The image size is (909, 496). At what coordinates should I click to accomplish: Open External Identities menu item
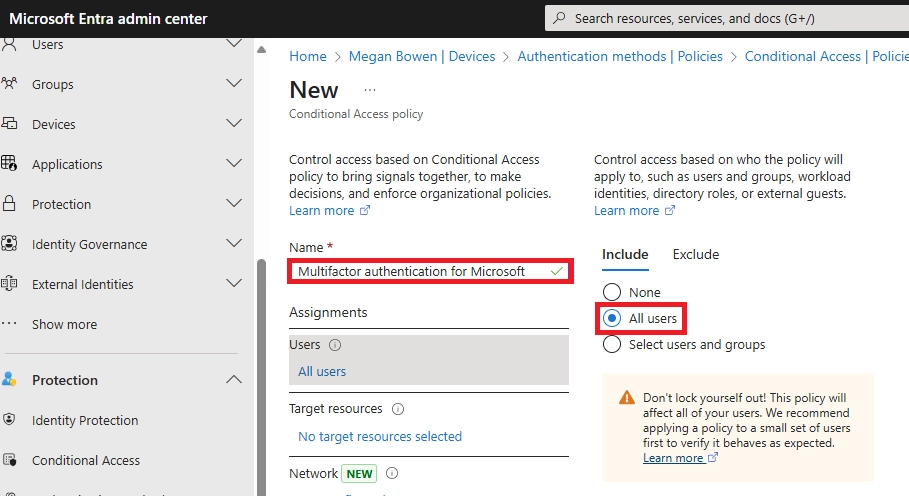tap(82, 285)
